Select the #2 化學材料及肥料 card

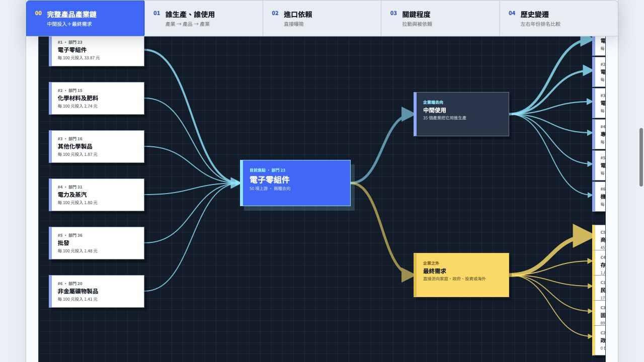(97, 98)
